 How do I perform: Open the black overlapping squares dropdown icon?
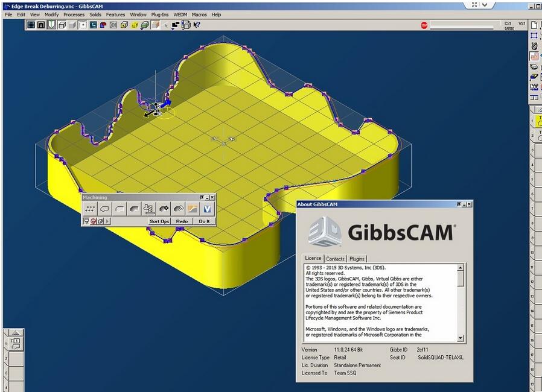[x=176, y=25]
